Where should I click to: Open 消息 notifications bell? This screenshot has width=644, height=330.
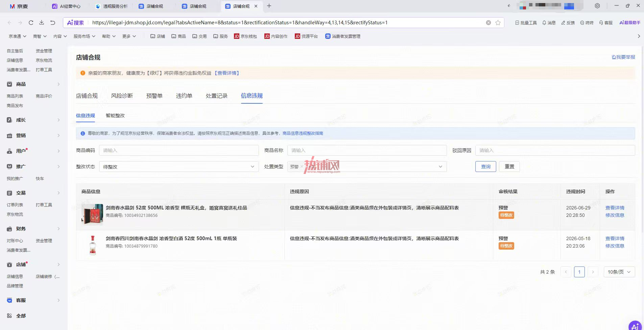pyautogui.click(x=549, y=23)
